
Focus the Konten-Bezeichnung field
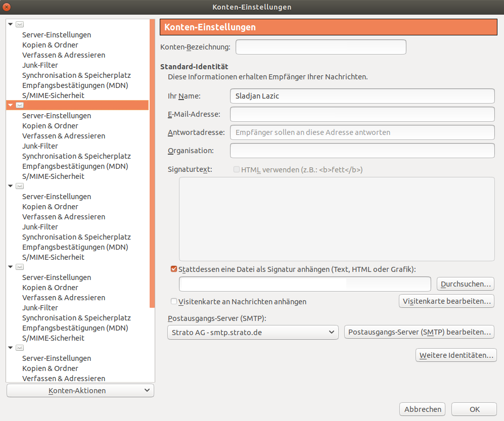pyautogui.click(x=321, y=47)
